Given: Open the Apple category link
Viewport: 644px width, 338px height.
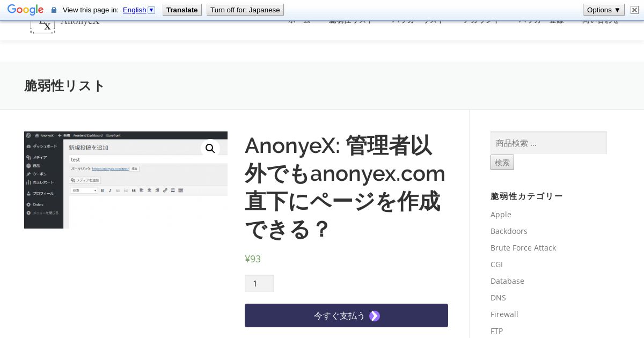Looking at the screenshot, I should click(x=501, y=215).
